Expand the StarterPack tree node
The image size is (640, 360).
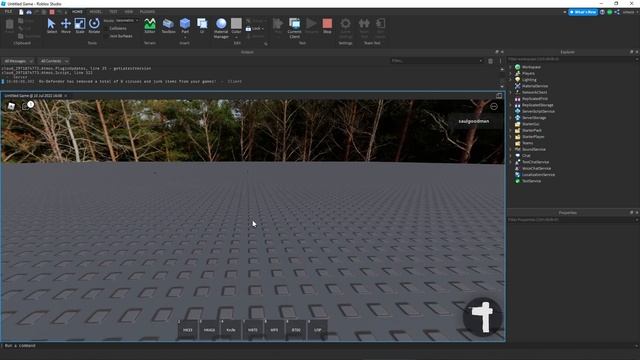[x=510, y=130]
